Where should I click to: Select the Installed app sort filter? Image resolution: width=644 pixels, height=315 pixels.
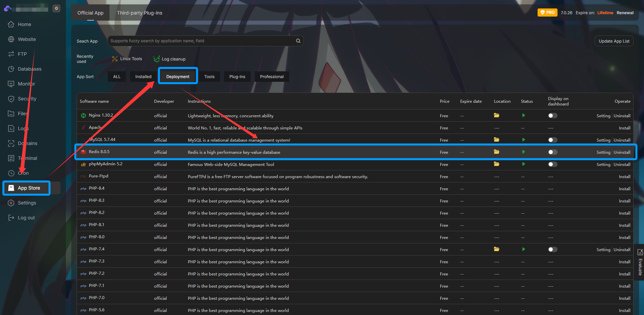point(143,77)
